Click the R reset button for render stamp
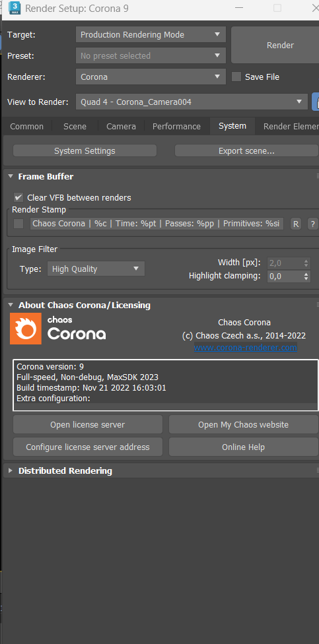The height and width of the screenshot is (644, 319). coord(296,224)
